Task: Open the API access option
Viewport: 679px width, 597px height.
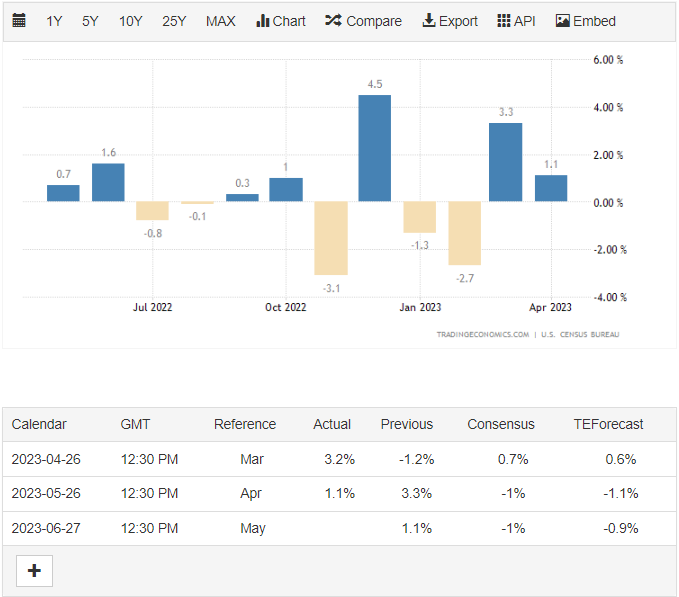Action: [x=516, y=21]
